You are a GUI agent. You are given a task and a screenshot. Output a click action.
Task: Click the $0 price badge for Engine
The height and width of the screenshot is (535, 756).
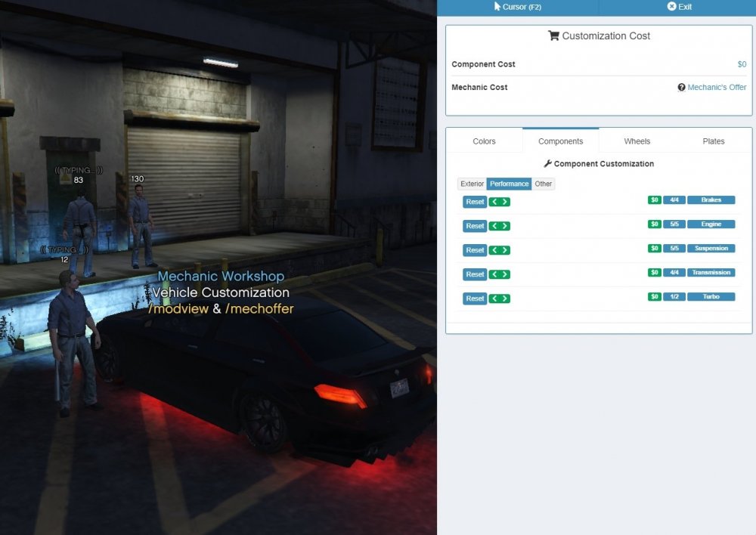pos(654,224)
